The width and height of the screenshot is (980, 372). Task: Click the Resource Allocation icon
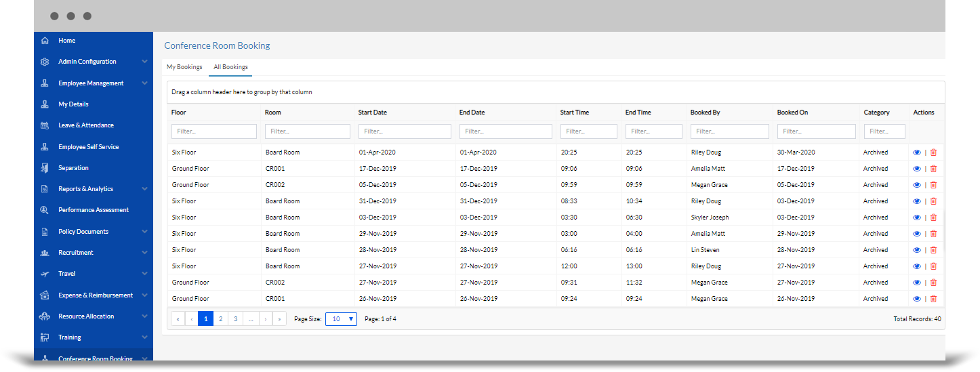45,316
